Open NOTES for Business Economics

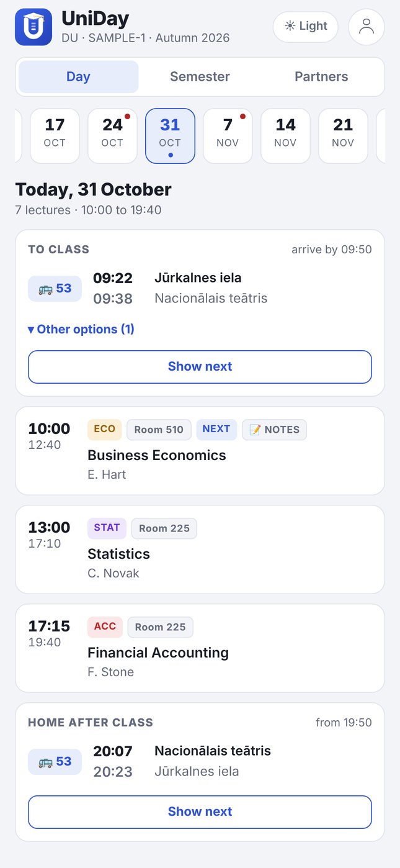274,430
